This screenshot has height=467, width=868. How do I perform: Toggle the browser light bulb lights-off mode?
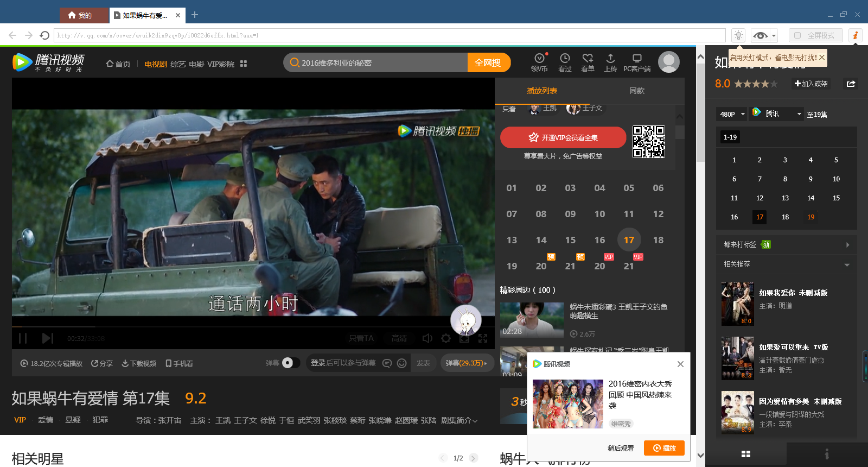tap(738, 35)
